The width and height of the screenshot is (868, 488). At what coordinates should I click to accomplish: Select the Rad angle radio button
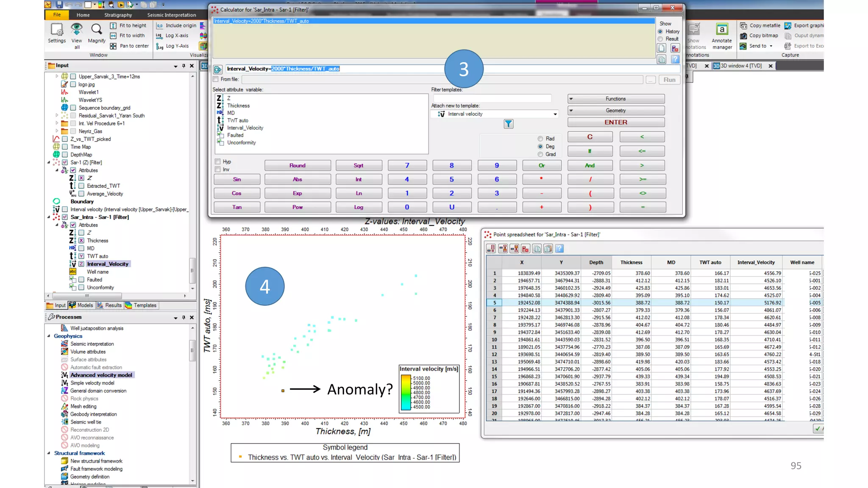[x=540, y=139]
